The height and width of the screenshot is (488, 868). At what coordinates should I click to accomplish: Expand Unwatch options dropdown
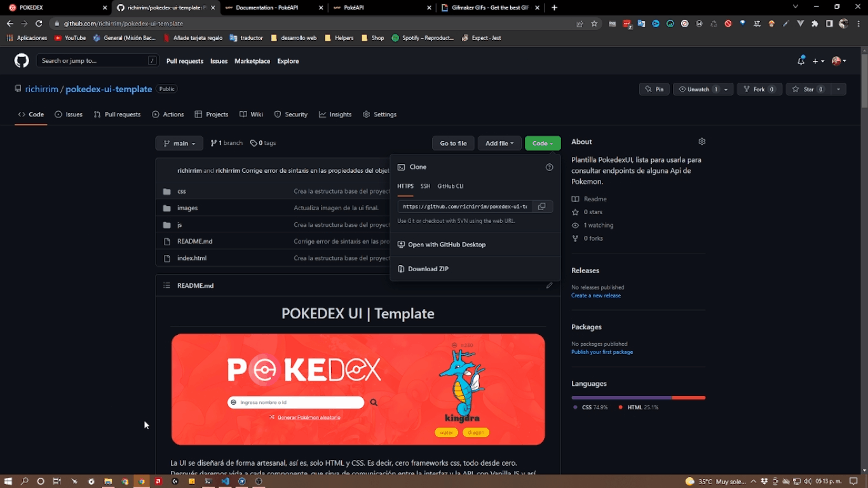click(727, 89)
